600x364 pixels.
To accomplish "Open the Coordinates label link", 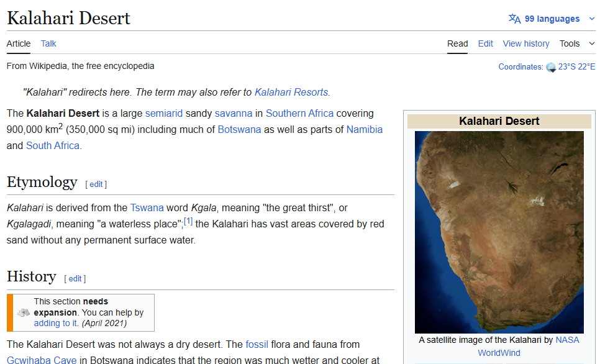I will pyautogui.click(x=520, y=66).
